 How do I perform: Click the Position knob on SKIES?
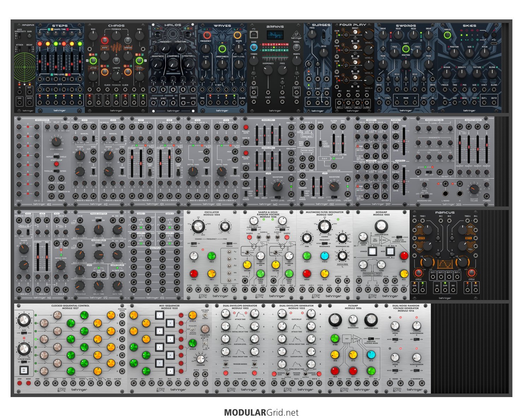[454, 53]
